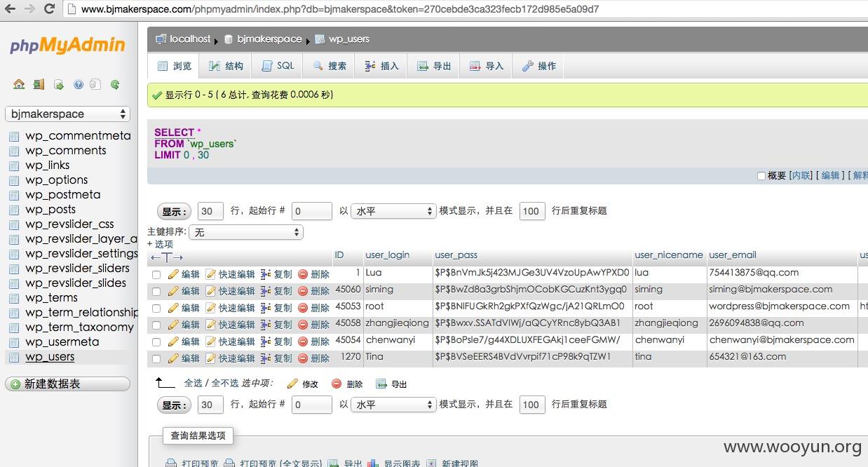
Task: Open the wp_options table in sidebar
Action: point(57,180)
